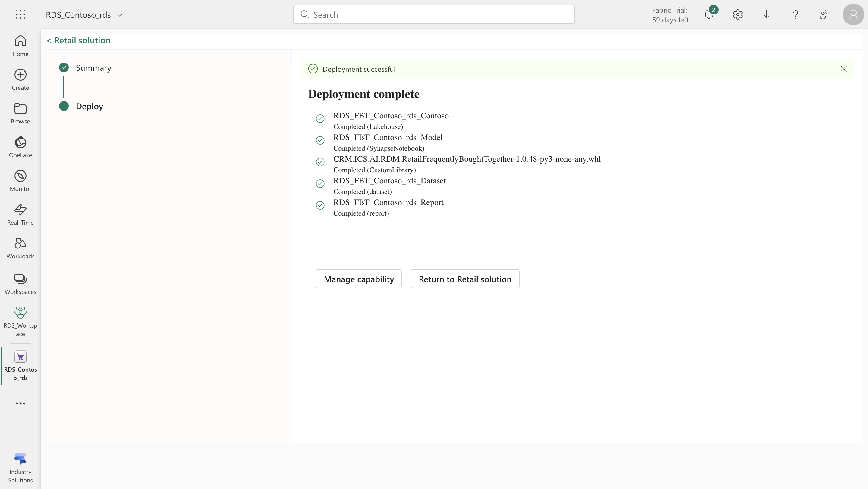Go to Home in sidebar

coord(20,46)
